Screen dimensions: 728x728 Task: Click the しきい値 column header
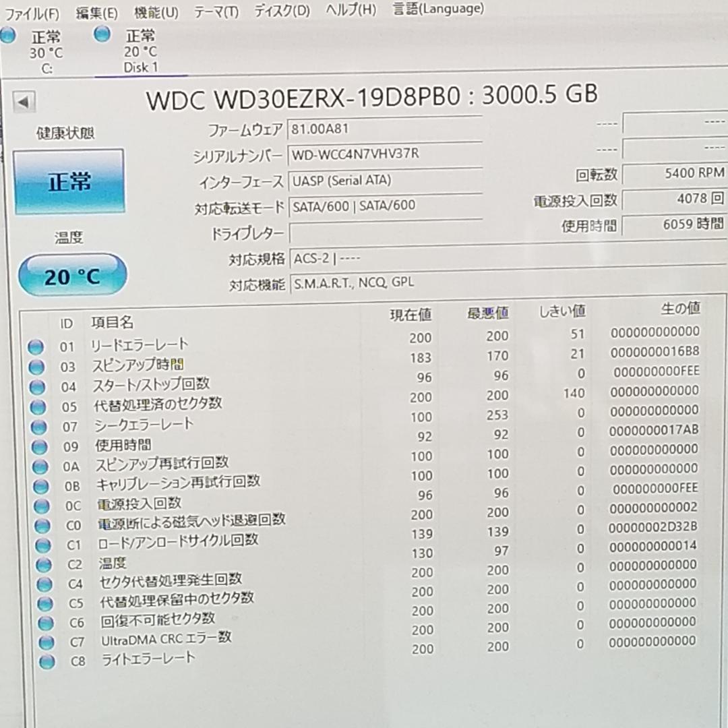coord(562,311)
